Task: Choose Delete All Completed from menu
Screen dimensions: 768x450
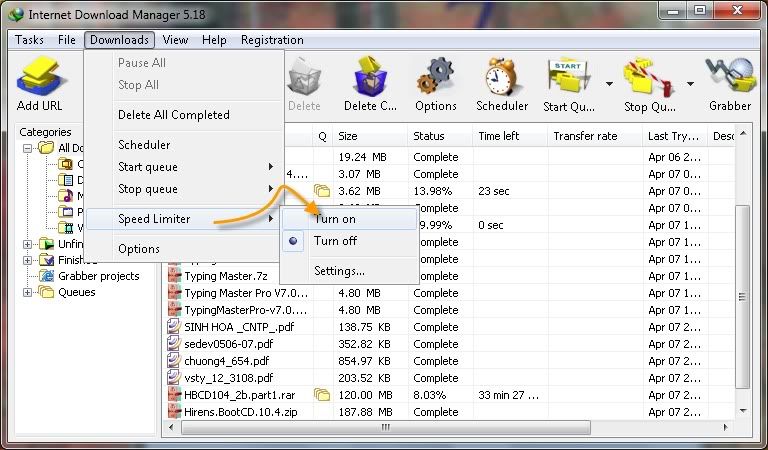Action: coord(173,115)
